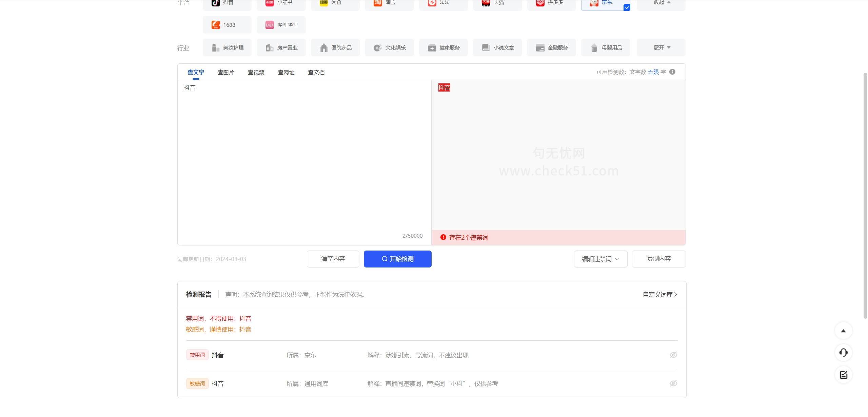
Task: Choose the 美妆护理 industry
Action: [x=227, y=47]
